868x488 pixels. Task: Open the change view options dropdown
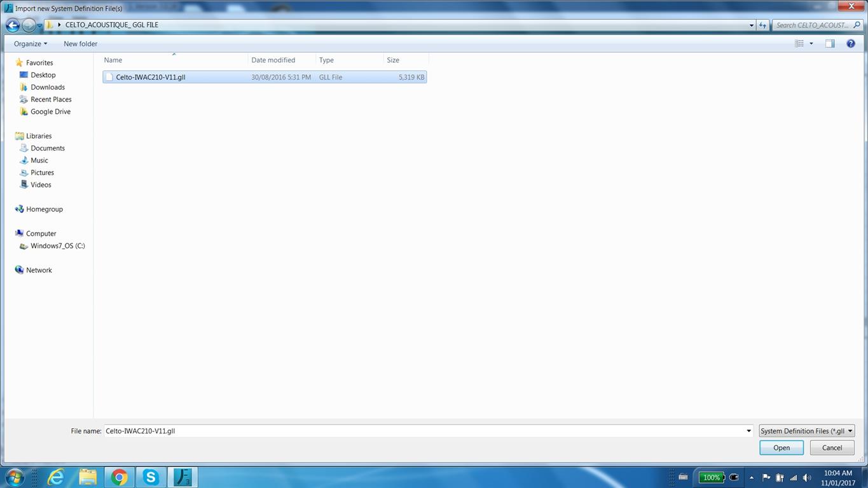(811, 44)
